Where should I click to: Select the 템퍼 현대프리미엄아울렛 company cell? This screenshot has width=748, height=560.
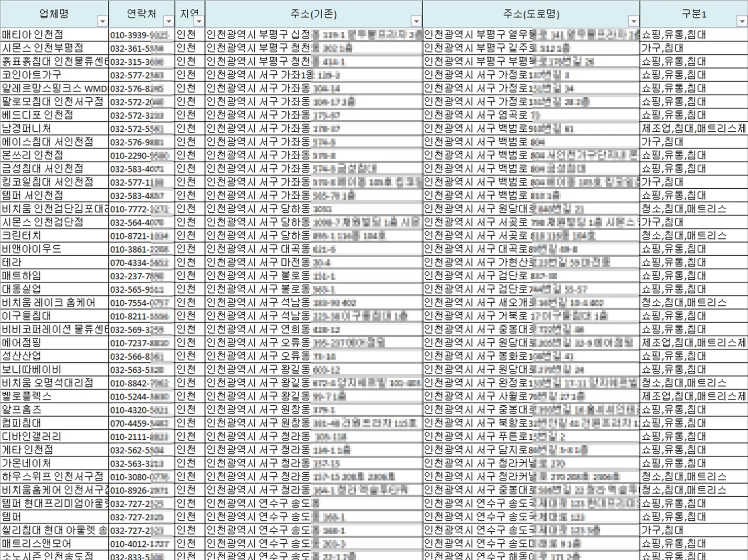pos(54,504)
